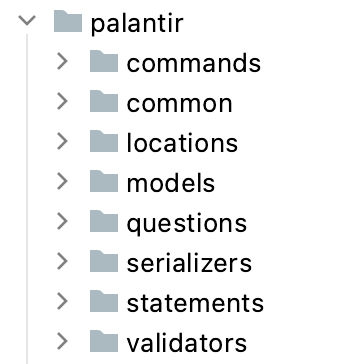This screenshot has height=364, width=362.
Task: Collapse the palantir folder
Action: [x=27, y=21]
